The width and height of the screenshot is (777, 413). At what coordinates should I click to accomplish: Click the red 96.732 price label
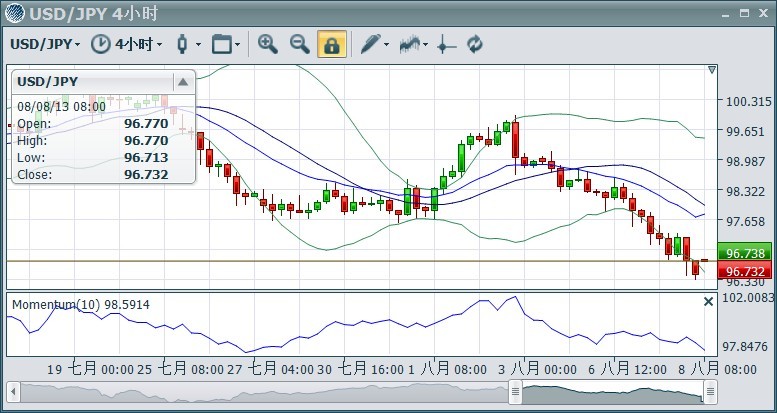point(745,272)
